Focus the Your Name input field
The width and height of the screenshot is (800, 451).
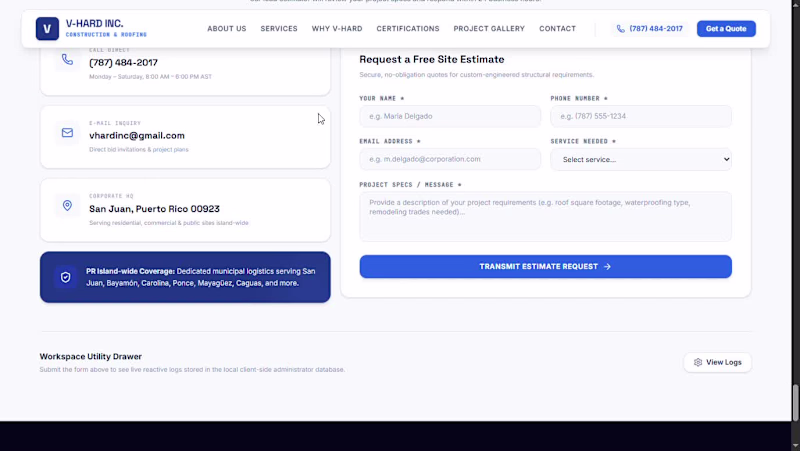(450, 116)
